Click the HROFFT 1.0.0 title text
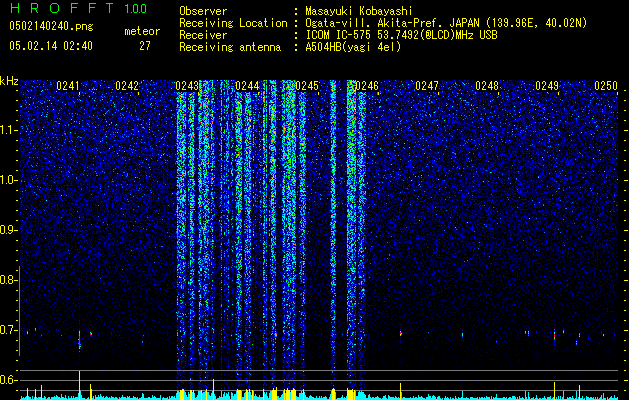The width and height of the screenshot is (629, 400). pyautogui.click(x=78, y=8)
